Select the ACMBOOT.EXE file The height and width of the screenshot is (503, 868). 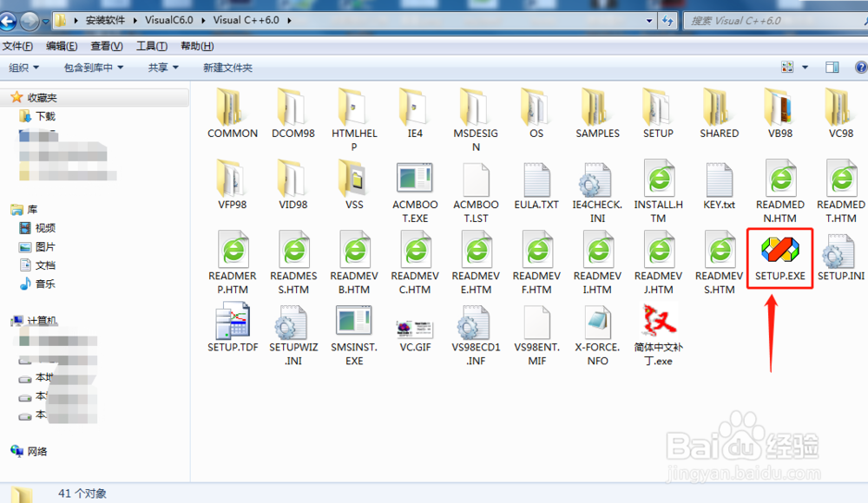[415, 192]
